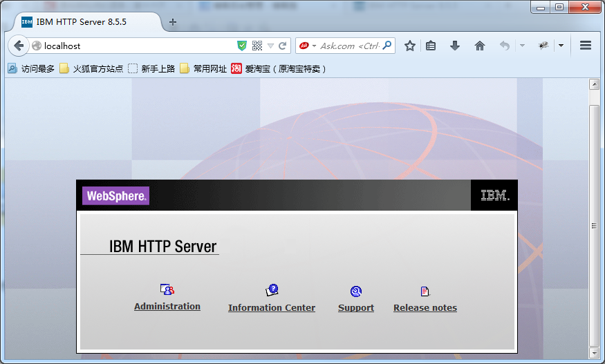
Task: Click the undo curved arrow icon
Action: pos(505,46)
